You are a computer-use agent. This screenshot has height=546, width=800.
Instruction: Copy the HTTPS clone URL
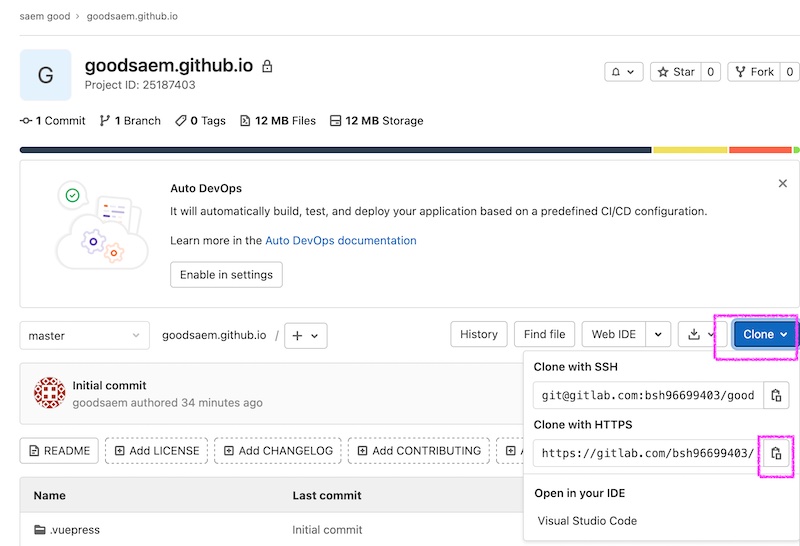pos(776,453)
